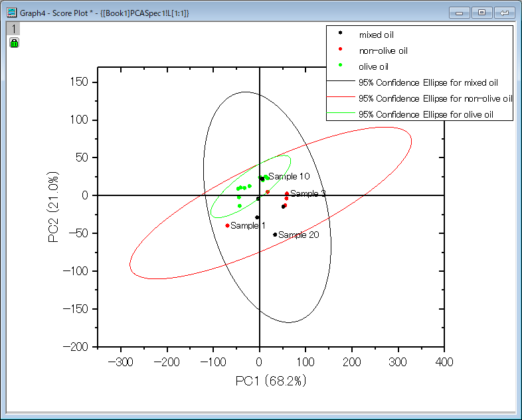
Task: Select the X axis title 'PC1 (68.2%)'
Action: click(x=271, y=381)
